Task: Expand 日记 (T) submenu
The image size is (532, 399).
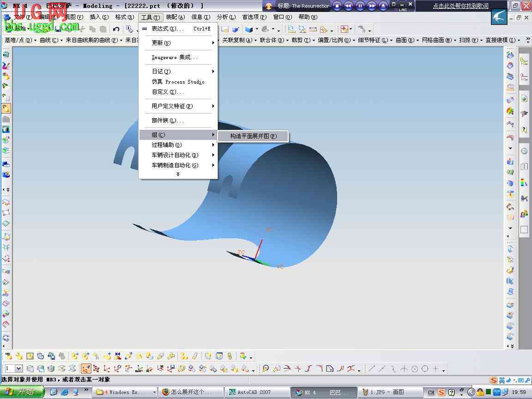Action: pos(178,71)
